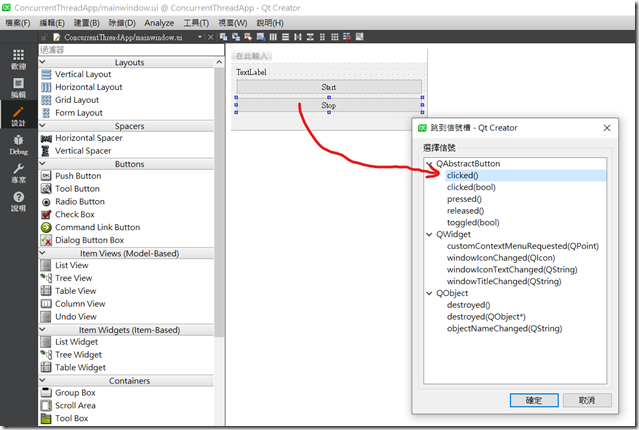Screen dimensions: 639x430
Task: Confirm signal selection with 確定 button
Action: point(534,400)
